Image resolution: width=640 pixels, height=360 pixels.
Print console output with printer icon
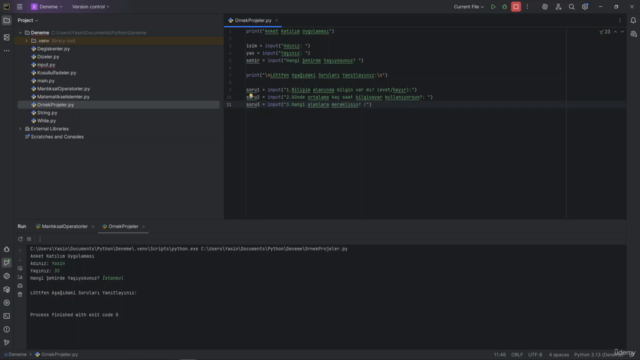pos(20,286)
